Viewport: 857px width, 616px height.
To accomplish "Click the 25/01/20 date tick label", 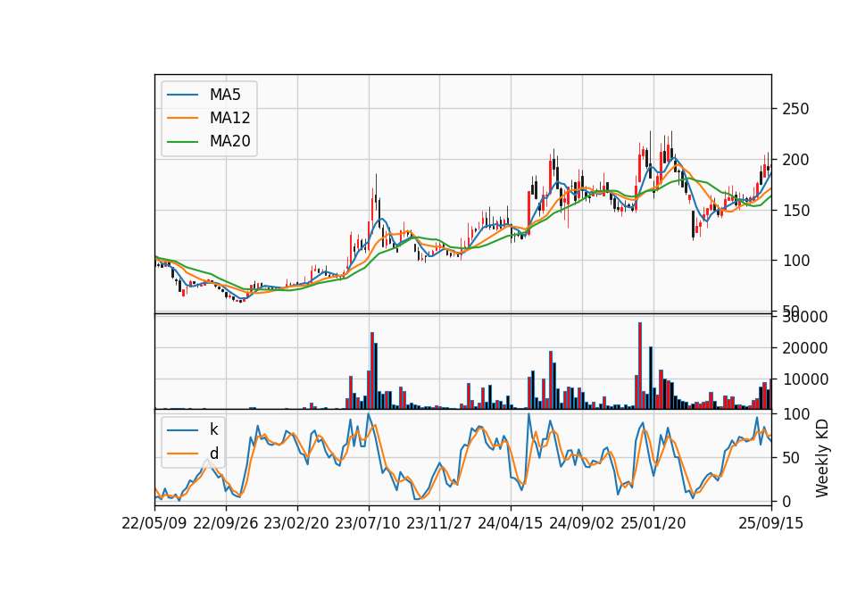I will 653,523.
